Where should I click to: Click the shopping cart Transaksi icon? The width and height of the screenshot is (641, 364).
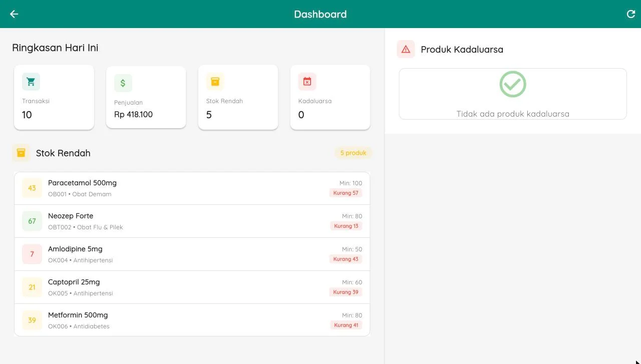pyautogui.click(x=31, y=82)
